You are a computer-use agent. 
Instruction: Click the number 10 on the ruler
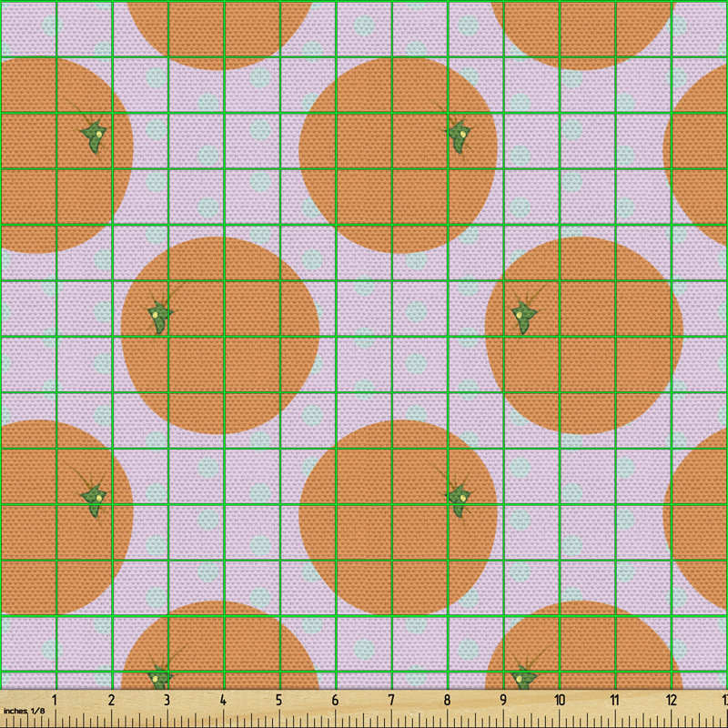pyautogui.click(x=559, y=700)
